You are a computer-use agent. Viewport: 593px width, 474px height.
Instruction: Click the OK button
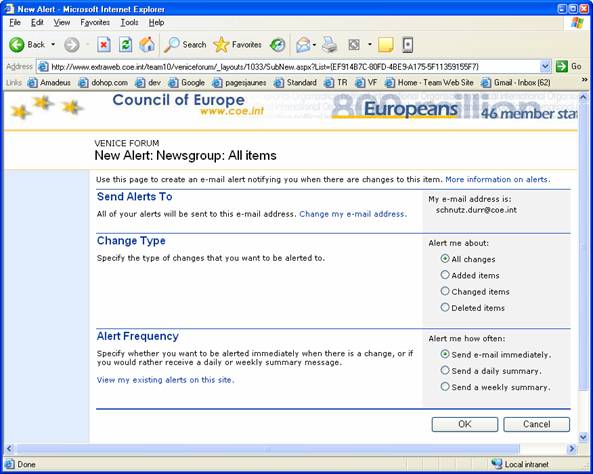click(x=464, y=424)
